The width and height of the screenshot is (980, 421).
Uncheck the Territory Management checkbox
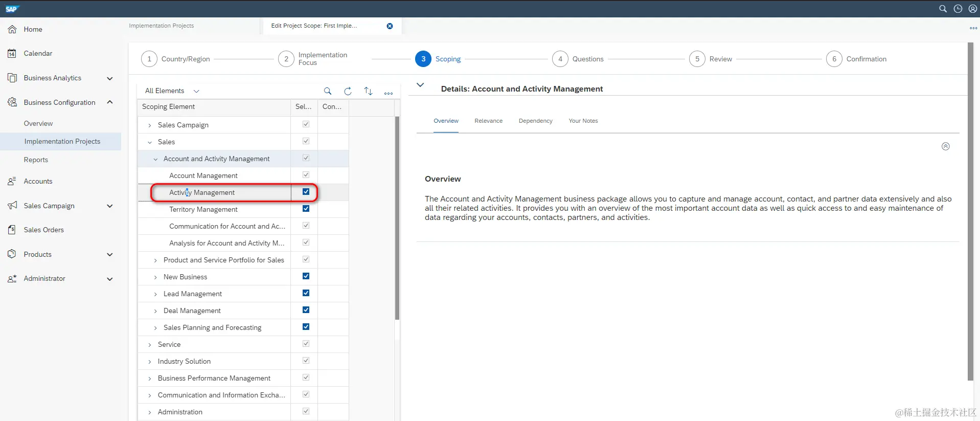[x=306, y=209]
